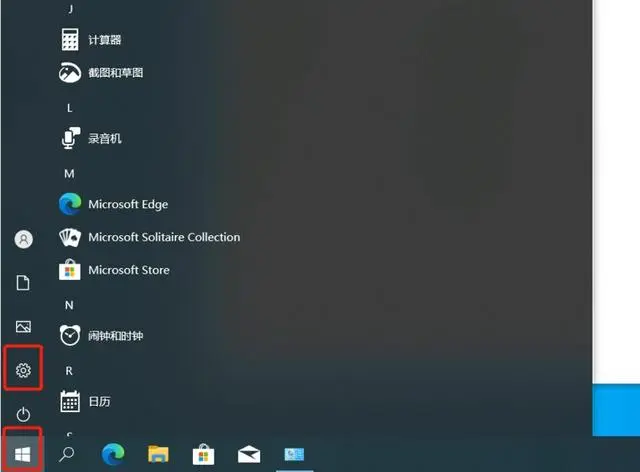640x472 pixels.
Task: Open taskbar search magnifier
Action: pos(68,455)
